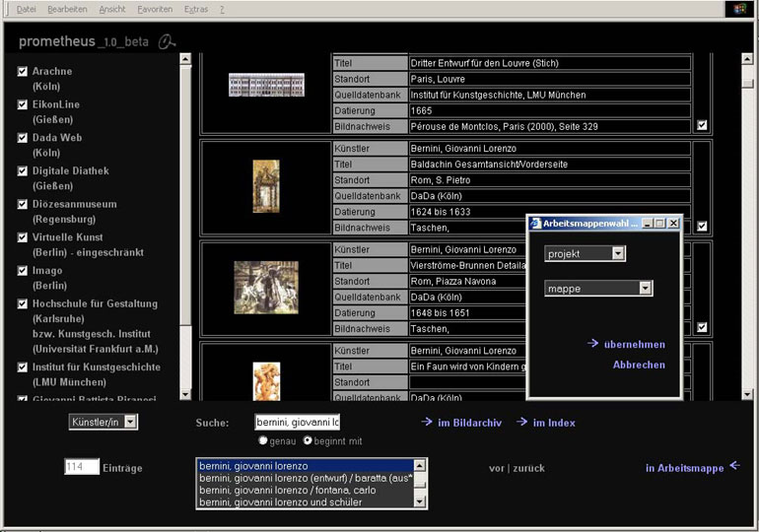This screenshot has width=759, height=532.
Task: Select the 'genau' radio button
Action: point(263,440)
